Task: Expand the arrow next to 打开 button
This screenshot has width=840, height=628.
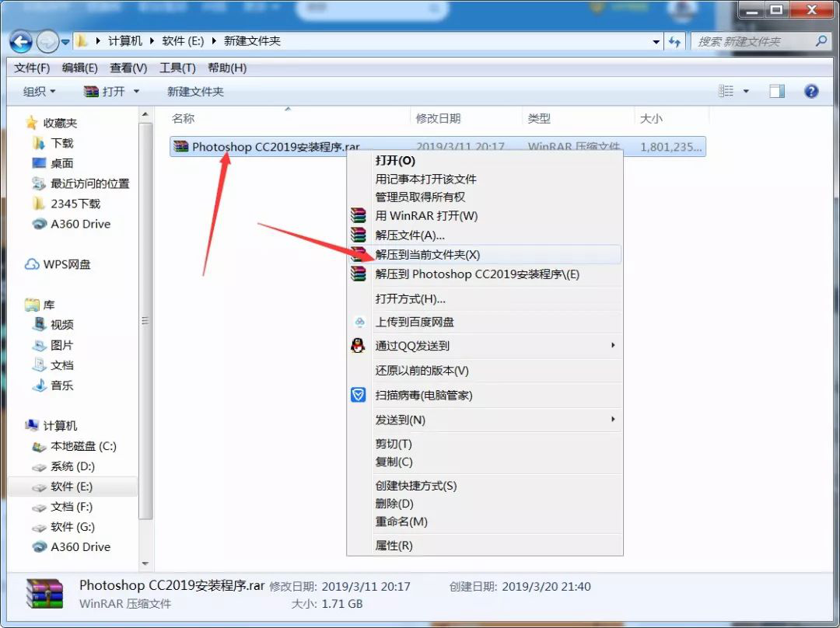Action: [x=136, y=92]
